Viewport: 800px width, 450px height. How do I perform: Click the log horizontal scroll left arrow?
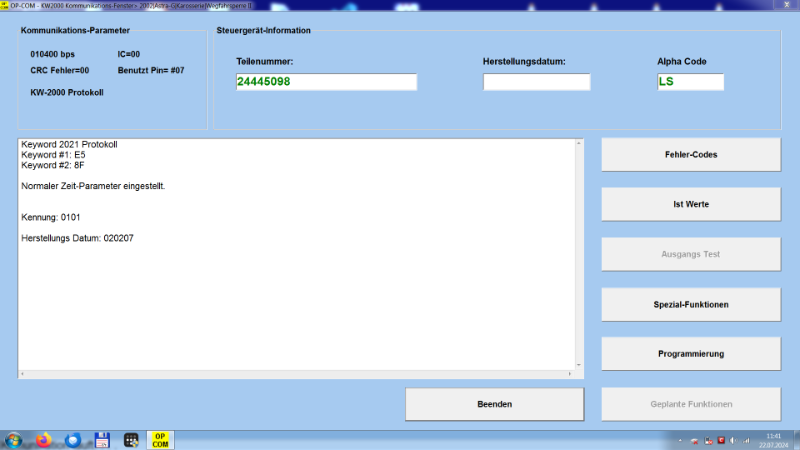coord(22,374)
